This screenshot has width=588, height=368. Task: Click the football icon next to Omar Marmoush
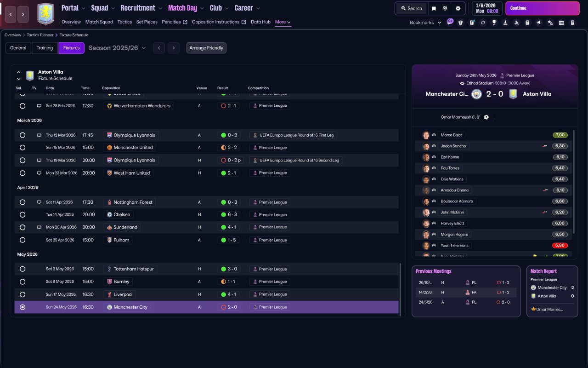tap(486, 117)
